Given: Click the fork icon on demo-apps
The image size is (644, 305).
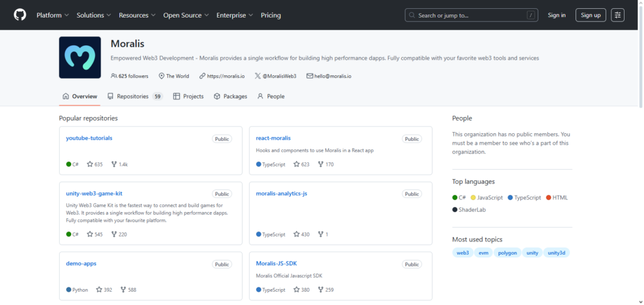Looking at the screenshot, I should pyautogui.click(x=123, y=290).
